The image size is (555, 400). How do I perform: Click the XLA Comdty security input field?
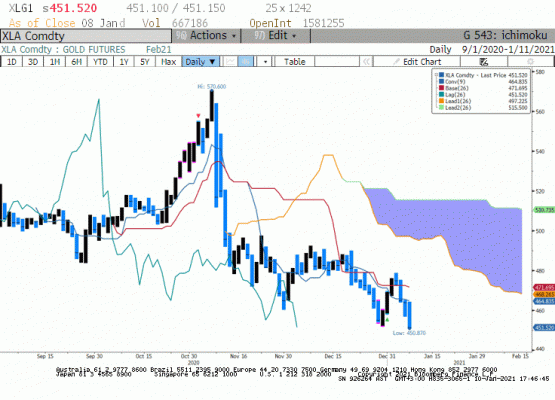tap(86, 36)
